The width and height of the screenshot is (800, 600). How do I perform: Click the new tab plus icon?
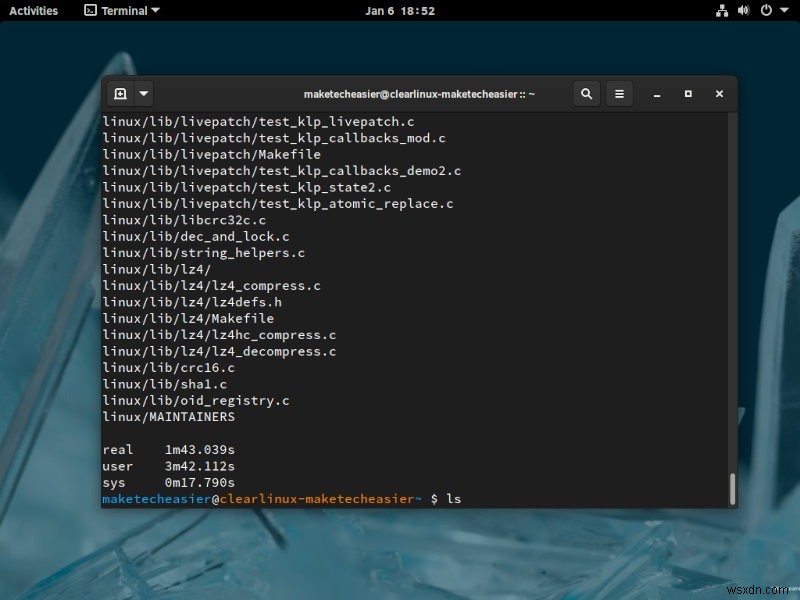[121, 93]
